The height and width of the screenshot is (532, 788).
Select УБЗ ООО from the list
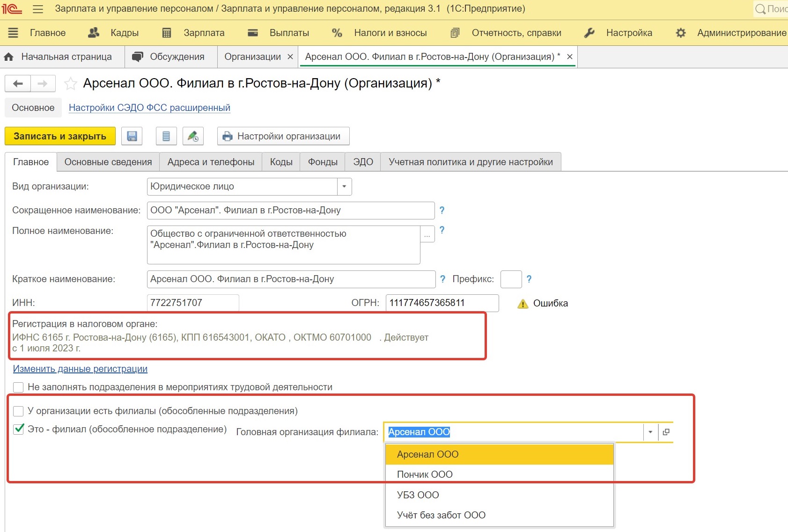coord(500,495)
